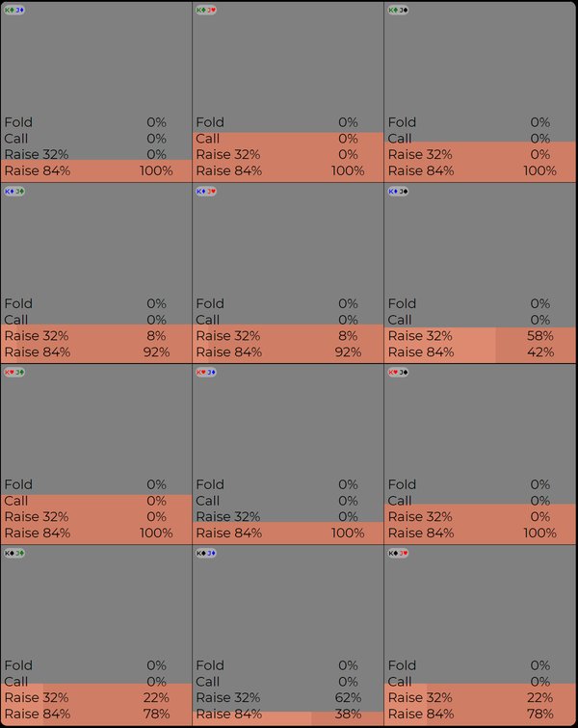Click the K♣J♥ card combo badge
The width and height of the screenshot is (578, 728).
point(206,10)
